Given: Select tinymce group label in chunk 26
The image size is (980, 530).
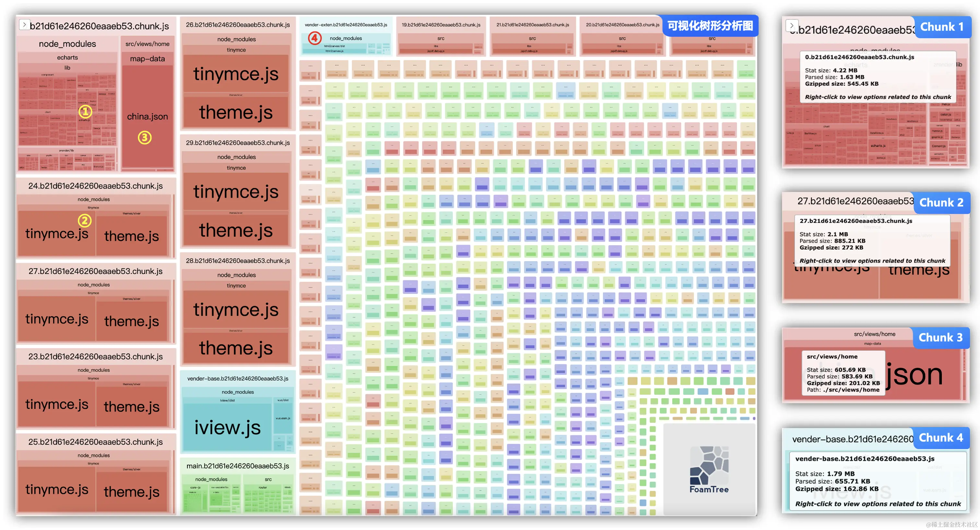Looking at the screenshot, I should click(x=236, y=50).
